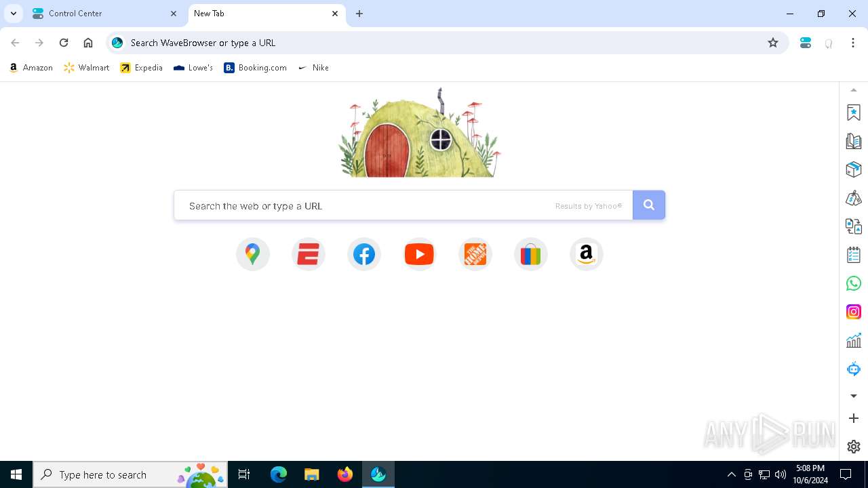Click the hobbit house doodle image

tap(420, 132)
